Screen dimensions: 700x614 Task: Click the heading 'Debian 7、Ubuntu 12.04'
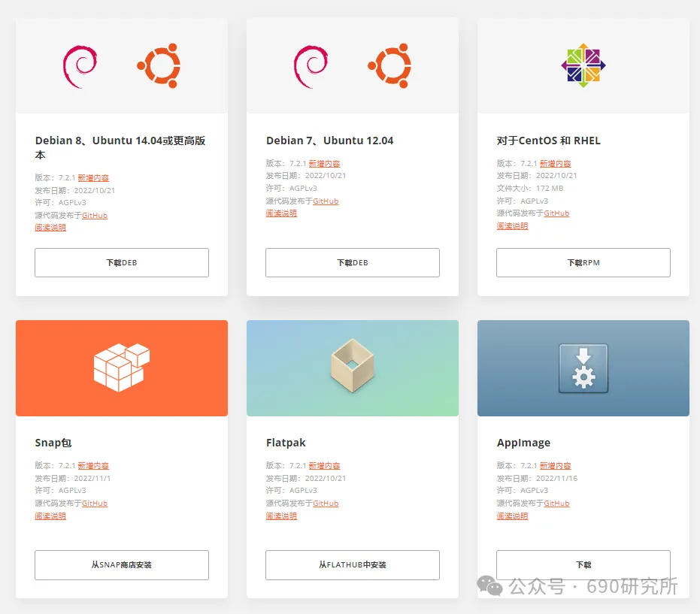point(329,141)
